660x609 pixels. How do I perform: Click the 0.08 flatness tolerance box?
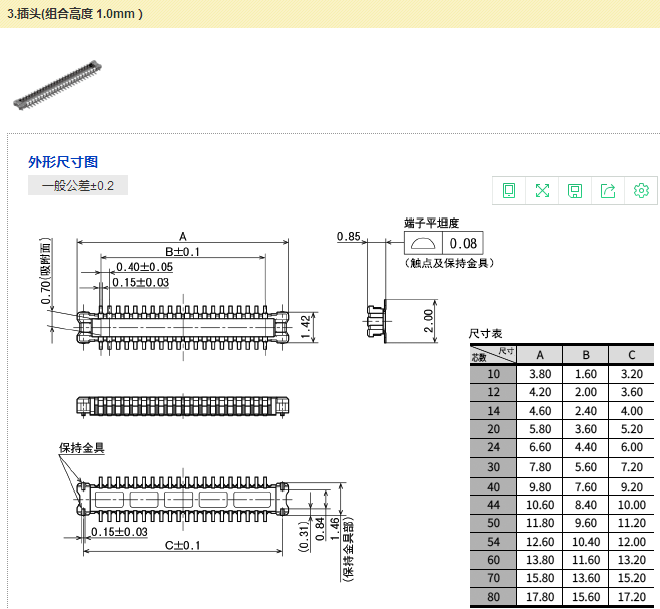click(463, 244)
